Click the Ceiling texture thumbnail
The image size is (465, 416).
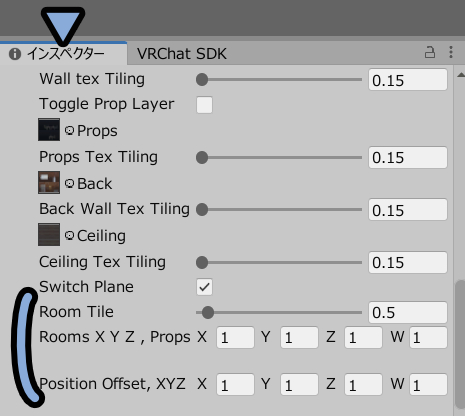tap(49, 235)
